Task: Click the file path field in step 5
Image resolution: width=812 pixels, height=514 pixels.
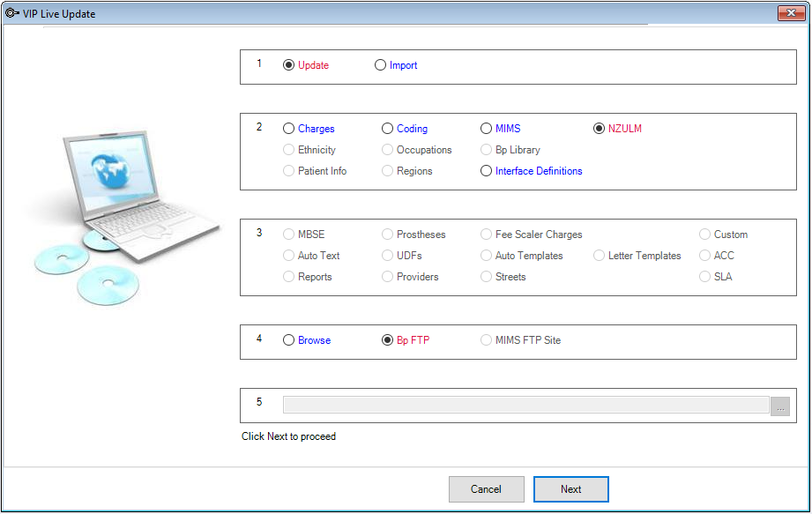Action: click(x=525, y=406)
